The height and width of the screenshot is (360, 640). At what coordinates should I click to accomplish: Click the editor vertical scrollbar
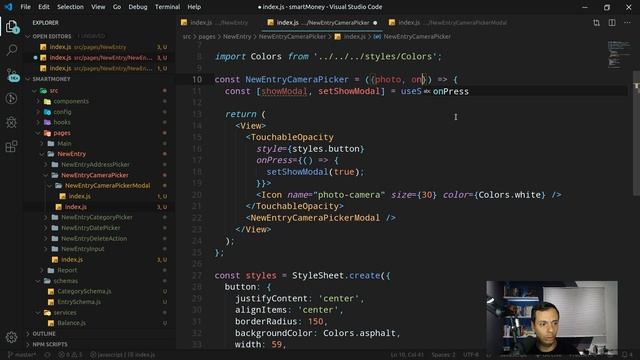point(636,133)
